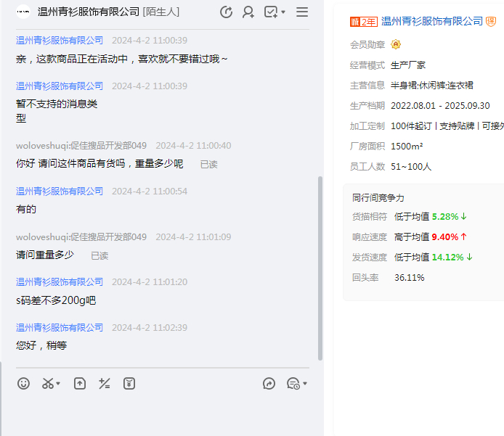Click the scissors screenshot tool icon
The height and width of the screenshot is (436, 504).
[48, 384]
